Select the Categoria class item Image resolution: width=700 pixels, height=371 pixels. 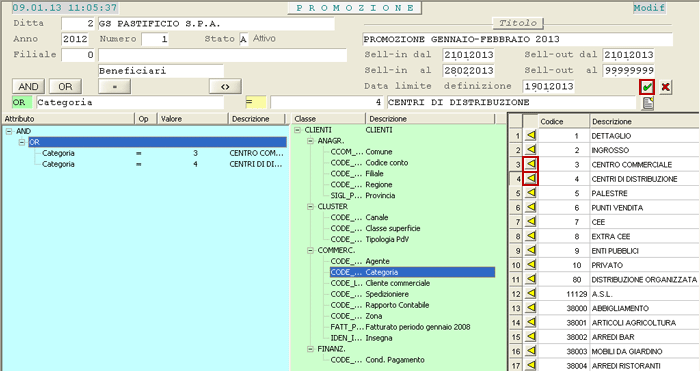[412, 272]
